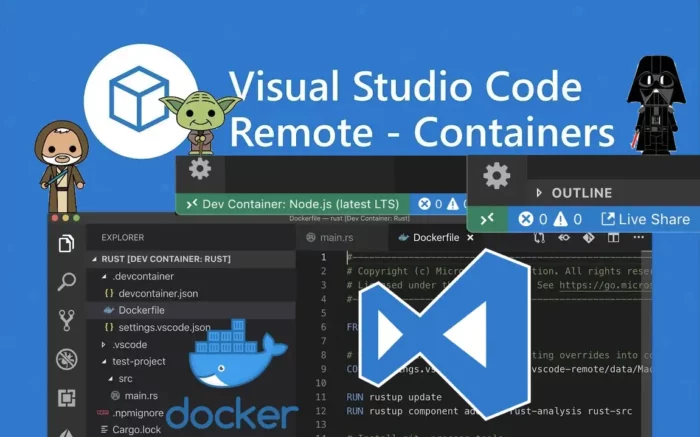Click previous change arrow icon in editor toolbar

(x=564, y=237)
